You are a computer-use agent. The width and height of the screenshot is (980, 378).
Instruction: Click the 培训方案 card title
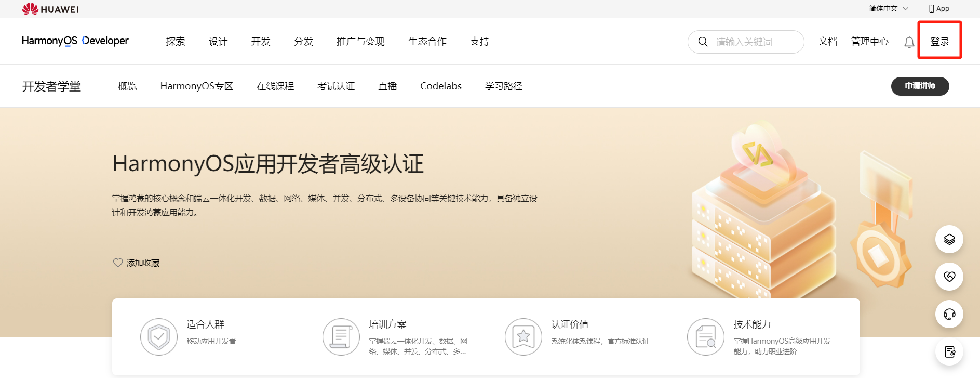pyautogui.click(x=387, y=324)
